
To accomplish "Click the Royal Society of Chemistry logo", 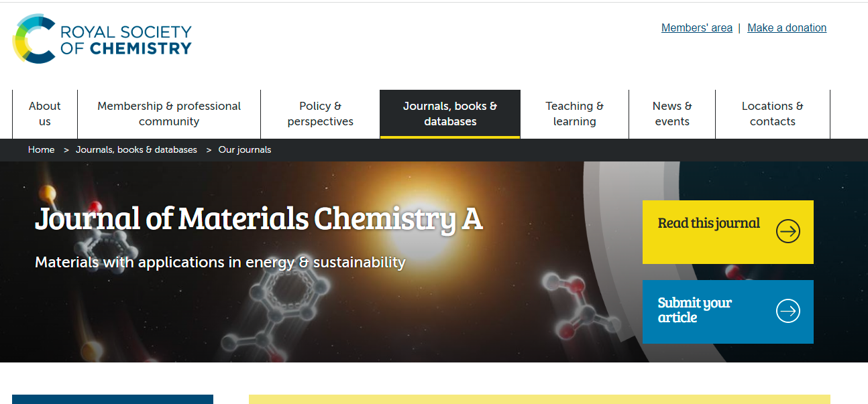I will (x=102, y=40).
